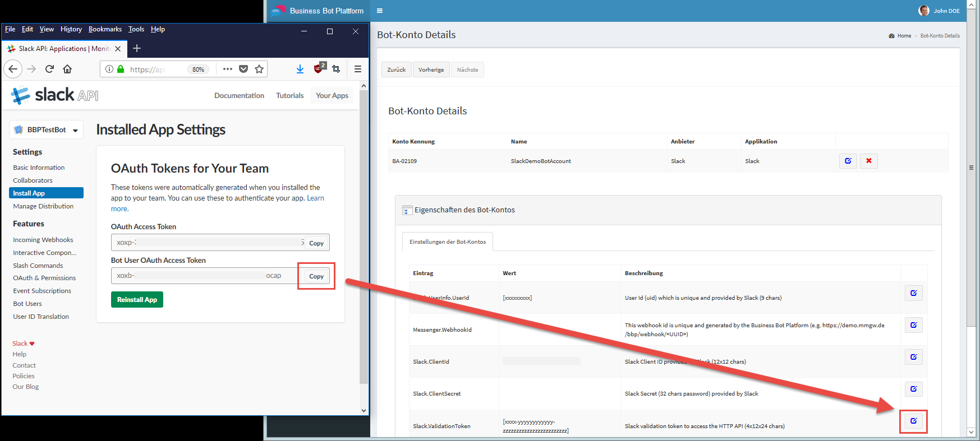This screenshot has width=980, height=441.
Task: Click the Vorherige button
Action: coord(431,69)
